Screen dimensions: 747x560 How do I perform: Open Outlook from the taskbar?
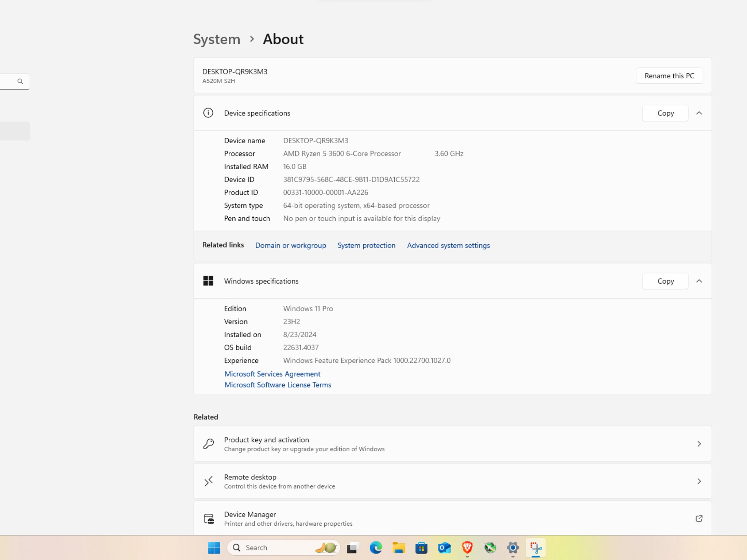tap(444, 547)
